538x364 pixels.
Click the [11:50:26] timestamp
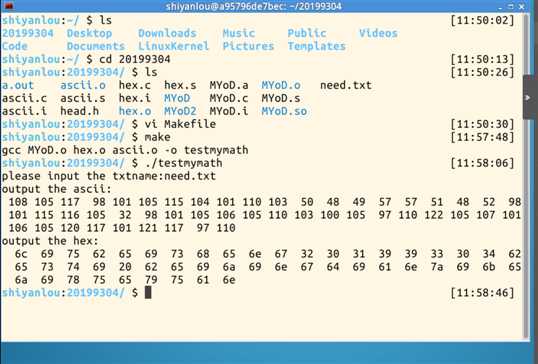pyautogui.click(x=482, y=72)
